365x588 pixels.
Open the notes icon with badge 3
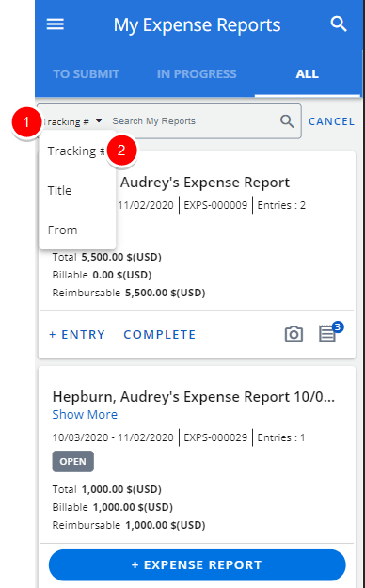(x=329, y=332)
